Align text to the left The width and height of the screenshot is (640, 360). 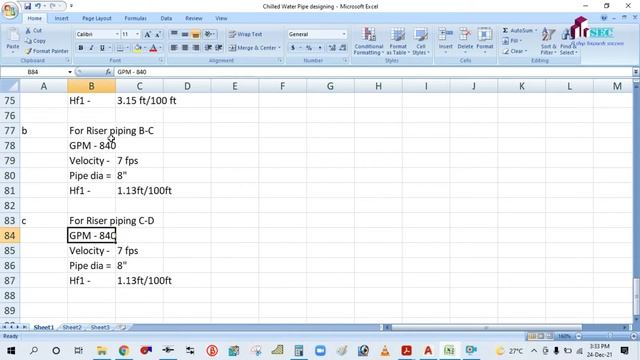click(x=174, y=48)
